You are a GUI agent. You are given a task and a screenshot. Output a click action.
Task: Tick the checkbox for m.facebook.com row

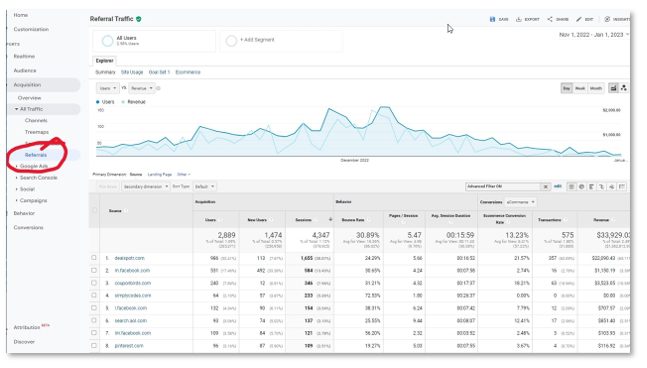(94, 270)
